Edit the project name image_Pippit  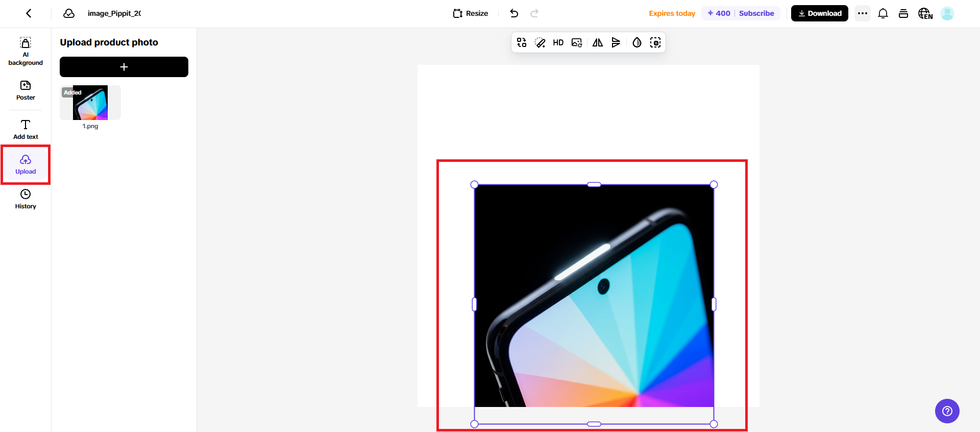click(x=114, y=13)
